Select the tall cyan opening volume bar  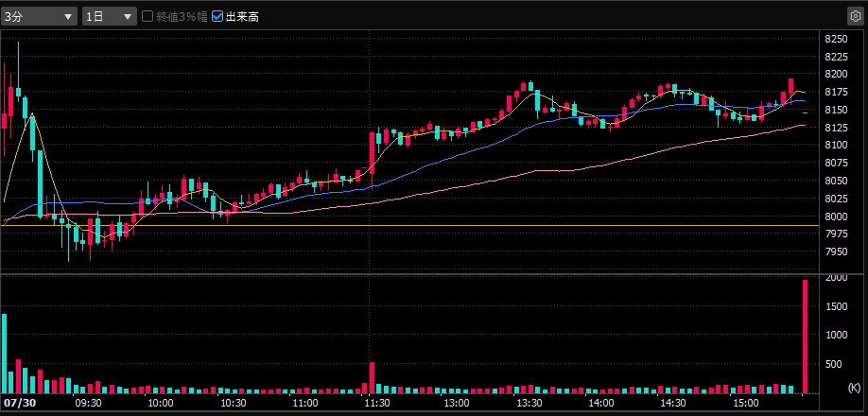5,354
